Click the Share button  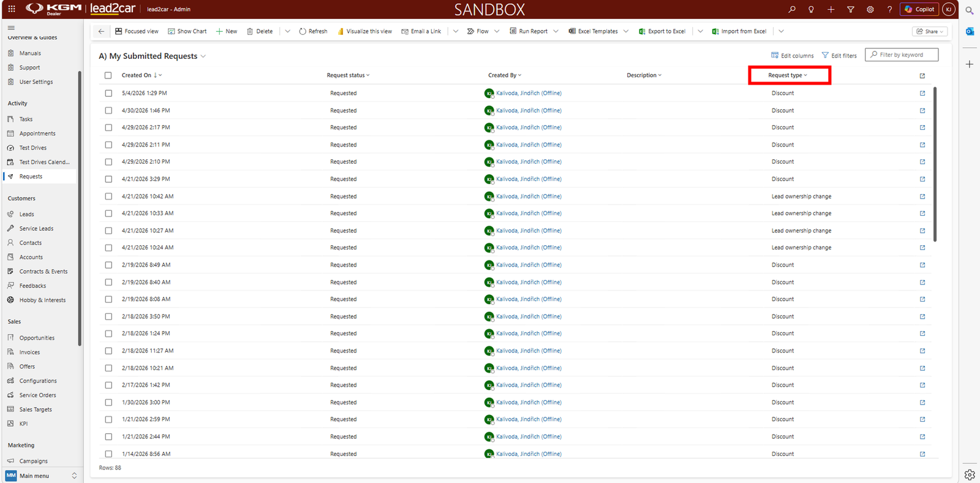point(930,31)
